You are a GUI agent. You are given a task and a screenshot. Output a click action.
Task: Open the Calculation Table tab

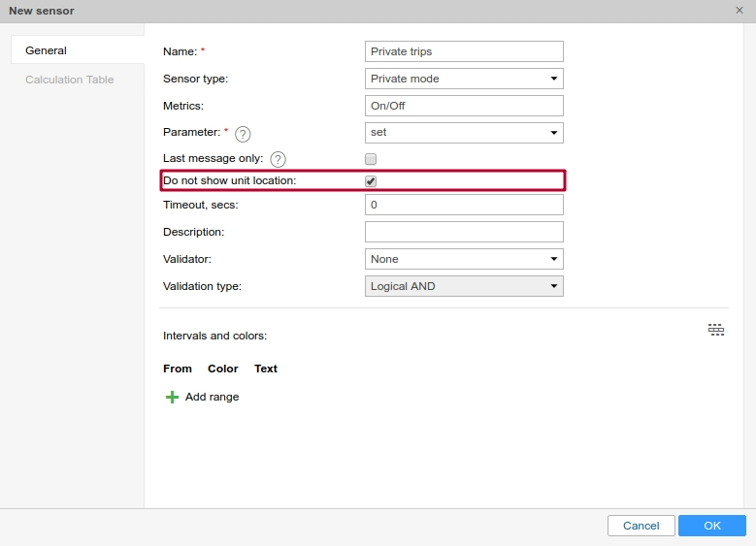click(70, 80)
